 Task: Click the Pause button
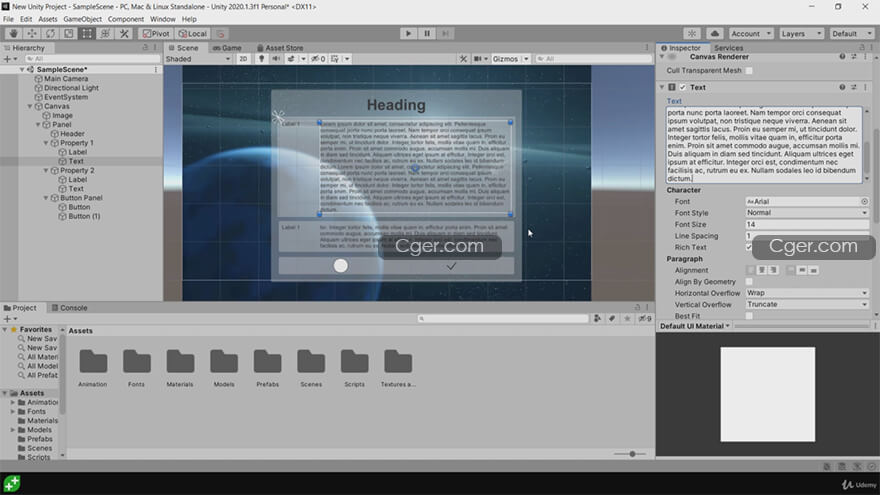point(427,33)
